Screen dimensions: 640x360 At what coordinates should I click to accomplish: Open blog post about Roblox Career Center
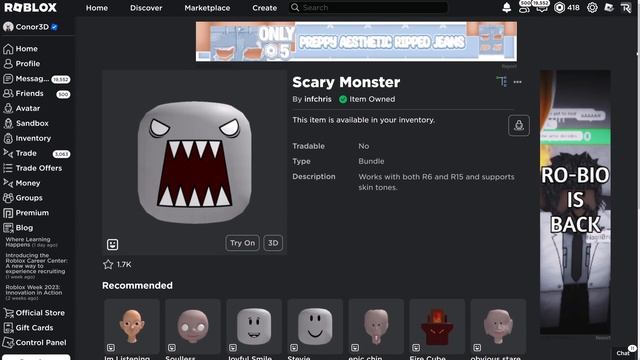36,266
